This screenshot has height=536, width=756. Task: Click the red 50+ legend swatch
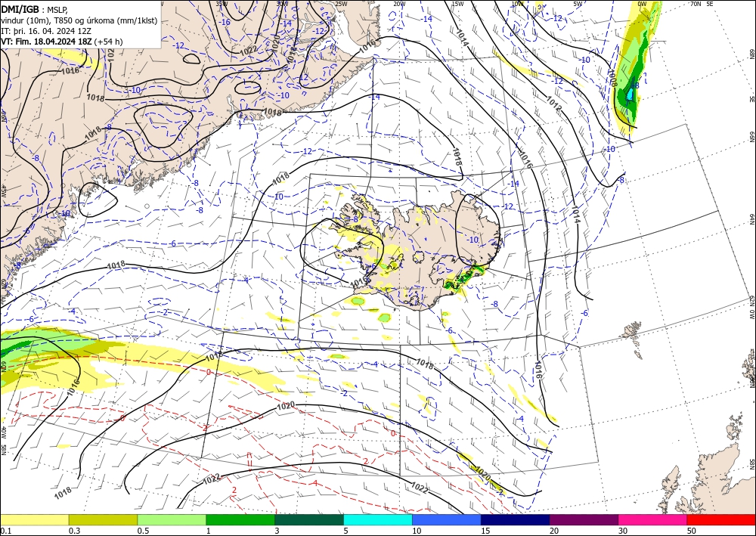pyautogui.click(x=721, y=519)
